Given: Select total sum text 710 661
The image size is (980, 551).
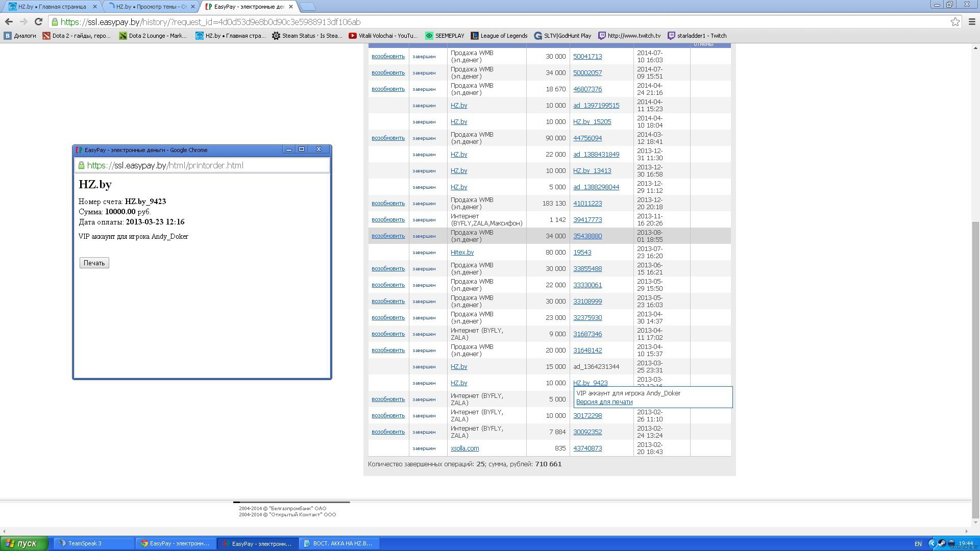Looking at the screenshot, I should [x=548, y=464].
